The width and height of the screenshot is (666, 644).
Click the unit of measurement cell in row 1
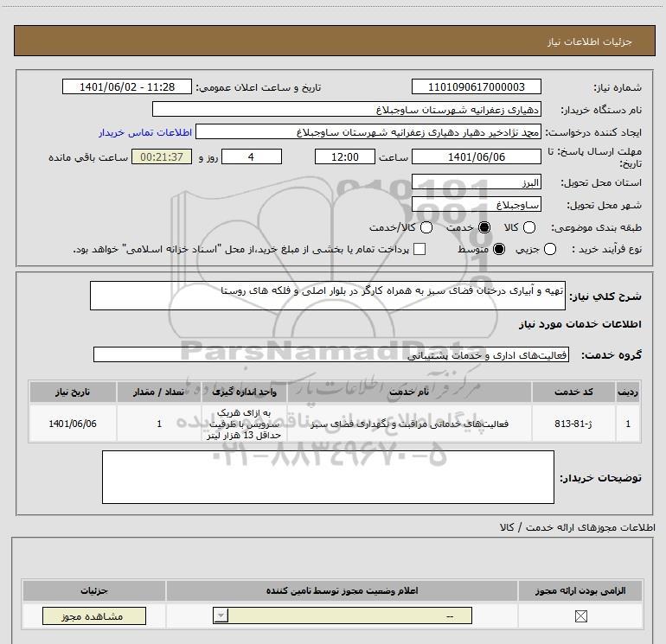click(244, 424)
